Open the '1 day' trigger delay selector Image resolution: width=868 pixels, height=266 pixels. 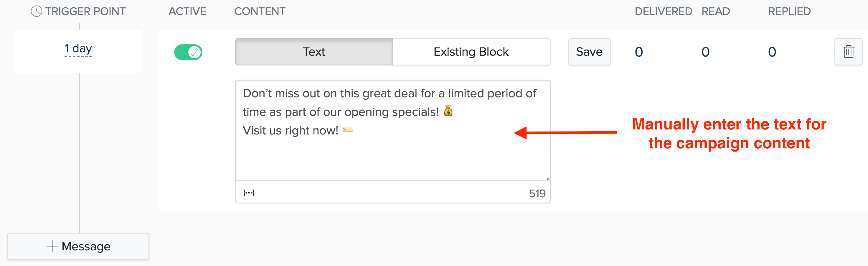point(78,49)
